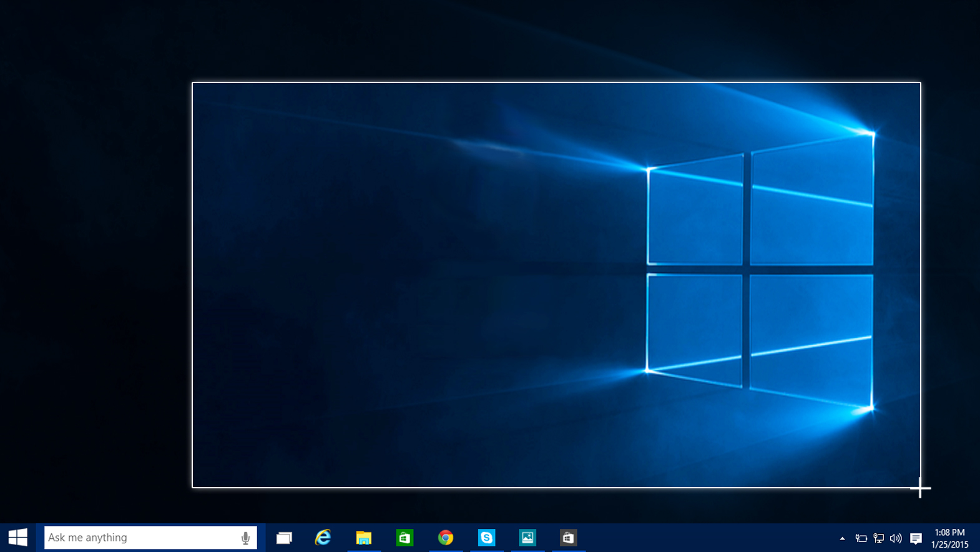
Task: Activate the microphone in search box
Action: (245, 538)
